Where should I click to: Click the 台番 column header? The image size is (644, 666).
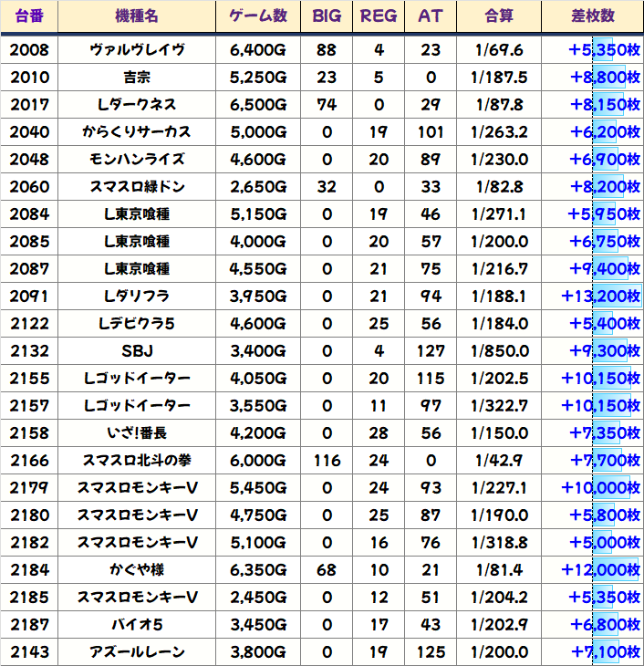click(29, 16)
